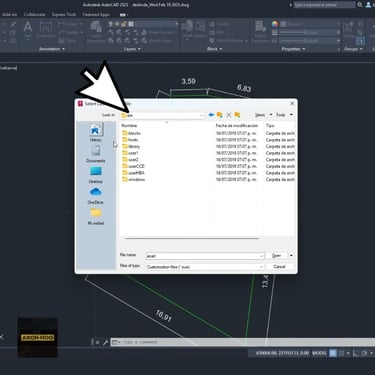The width and height of the screenshot is (375, 375).
Task: Click the Group icon in Groups panel
Action: (x=349, y=28)
